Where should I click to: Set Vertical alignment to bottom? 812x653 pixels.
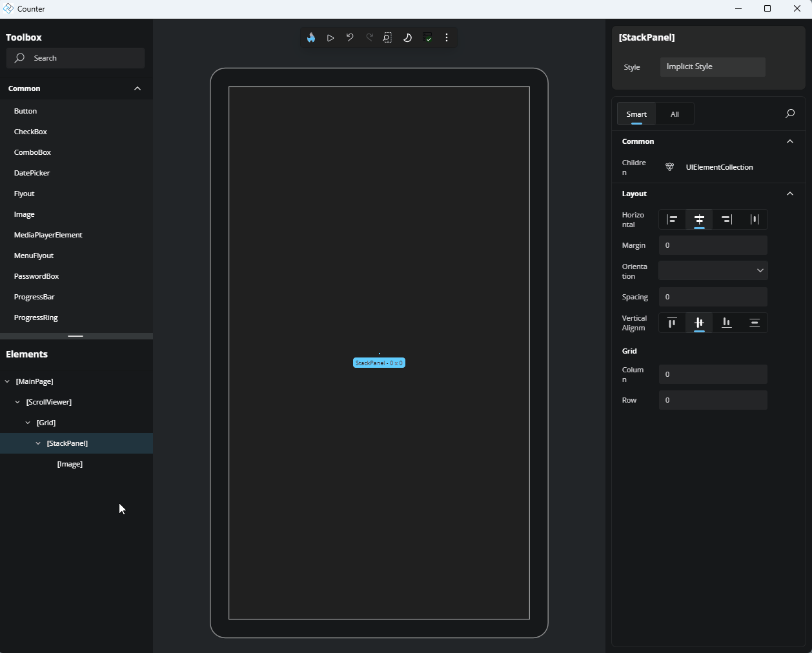click(727, 323)
